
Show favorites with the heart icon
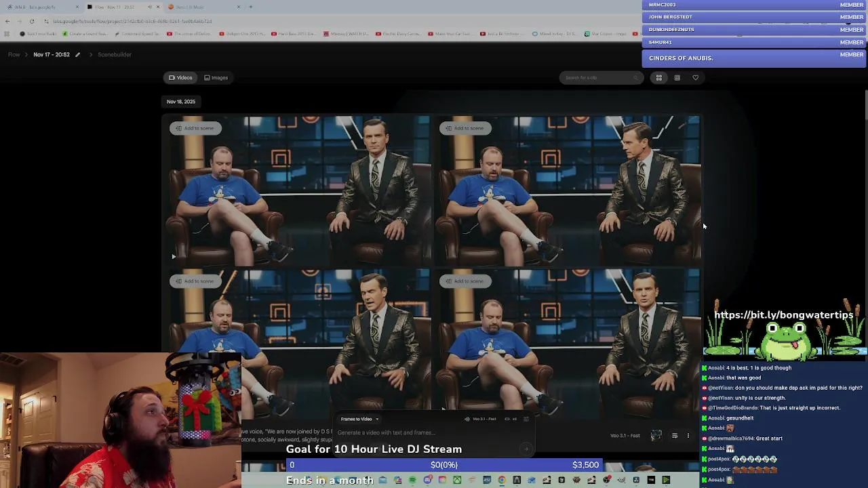(x=695, y=77)
